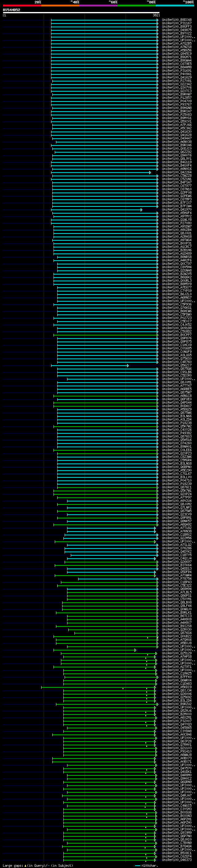The height and width of the screenshot is (868, 197).
Task: Click the UniRef100_O49447 label
Action: click(176, 139)
